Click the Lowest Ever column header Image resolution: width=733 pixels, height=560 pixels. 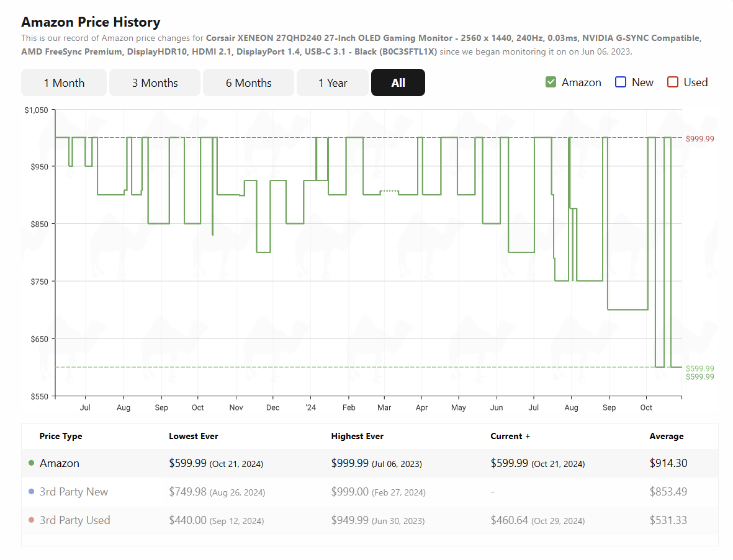pos(194,436)
